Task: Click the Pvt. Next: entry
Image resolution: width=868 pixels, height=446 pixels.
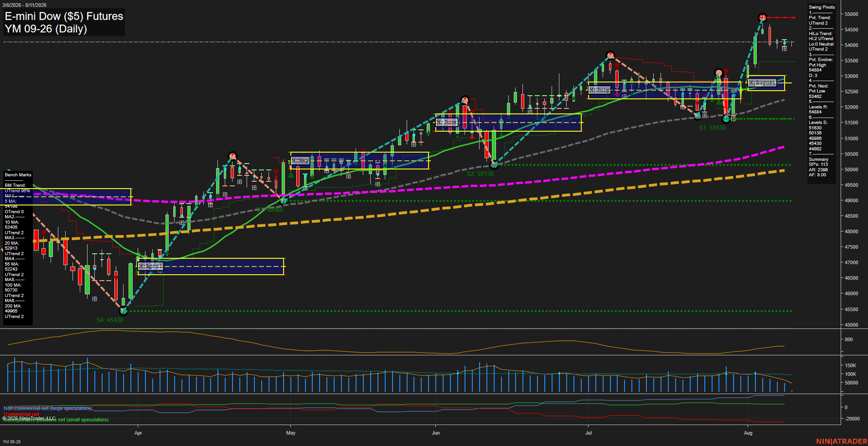Action: (819, 86)
